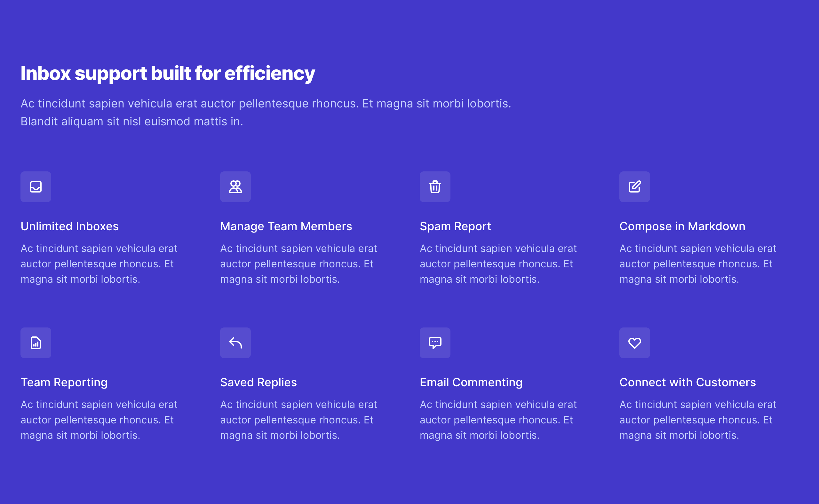The image size is (819, 504).
Task: Click the team members users icon
Action: point(235,187)
